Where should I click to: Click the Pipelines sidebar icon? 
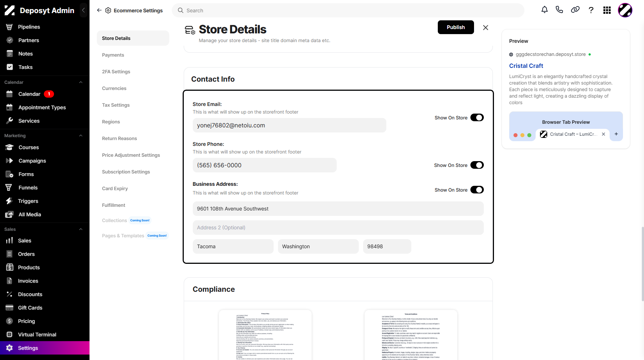pyautogui.click(x=9, y=27)
